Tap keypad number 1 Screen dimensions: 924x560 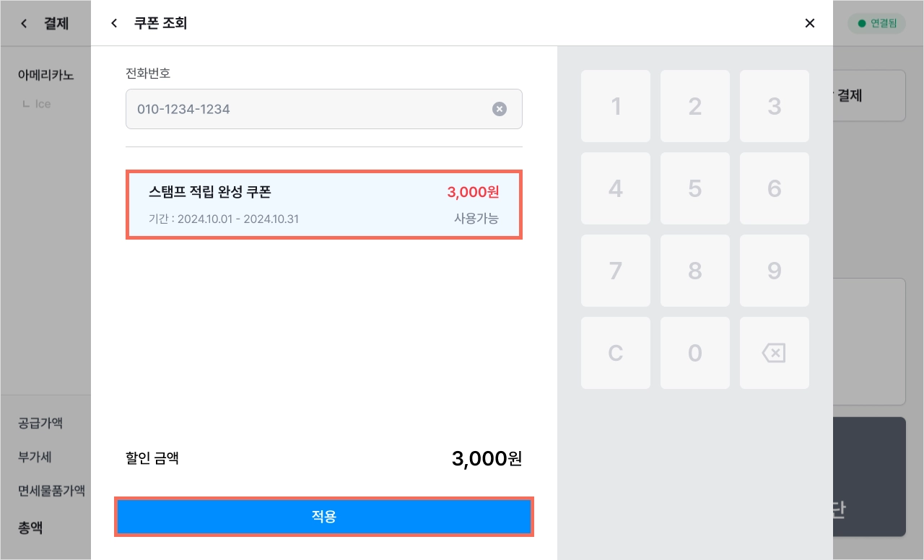point(616,106)
